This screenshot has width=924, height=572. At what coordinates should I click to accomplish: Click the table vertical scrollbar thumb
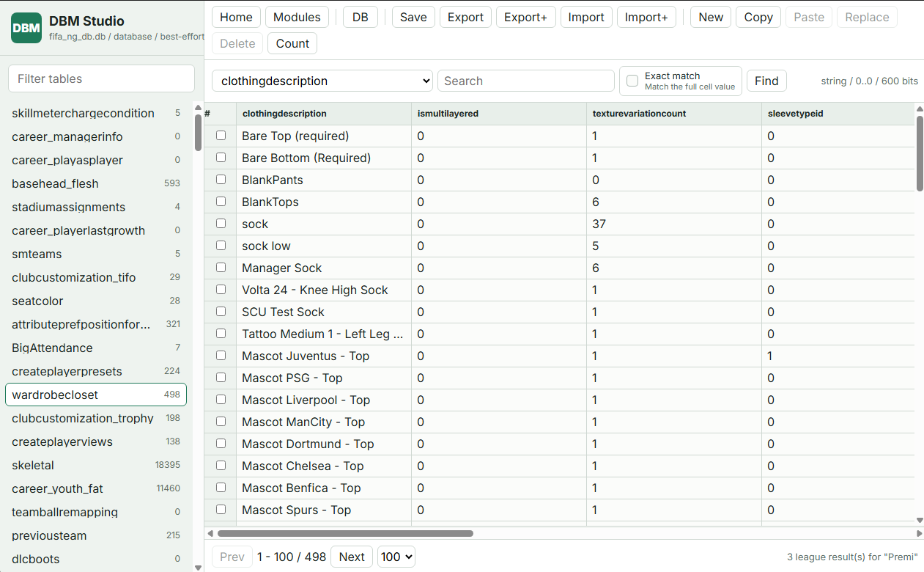tap(920, 153)
